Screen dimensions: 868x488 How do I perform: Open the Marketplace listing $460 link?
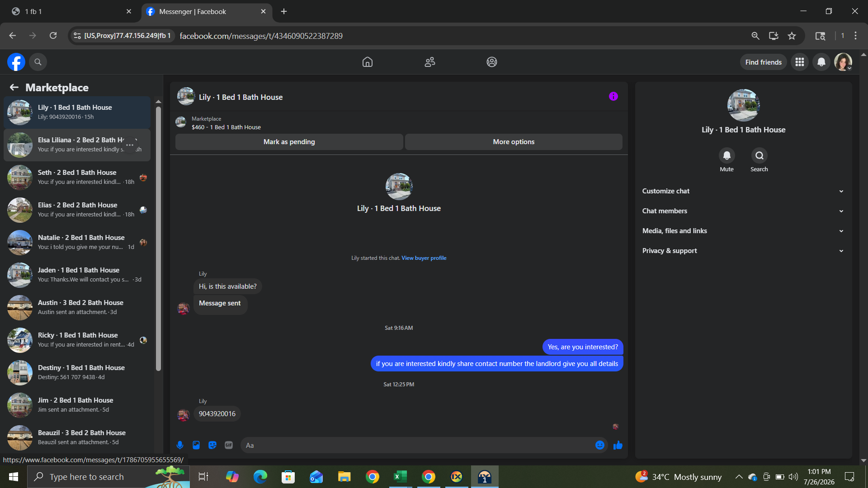[x=226, y=127]
